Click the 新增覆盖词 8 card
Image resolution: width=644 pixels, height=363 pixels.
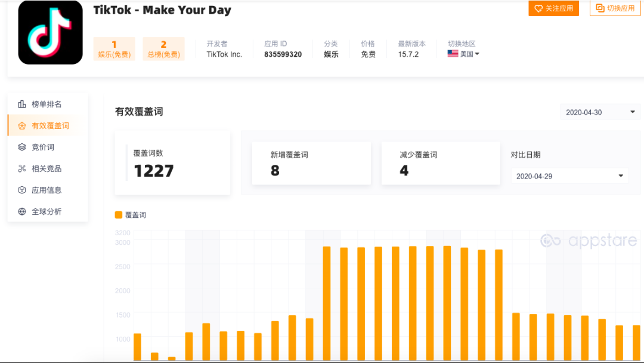pos(311,163)
